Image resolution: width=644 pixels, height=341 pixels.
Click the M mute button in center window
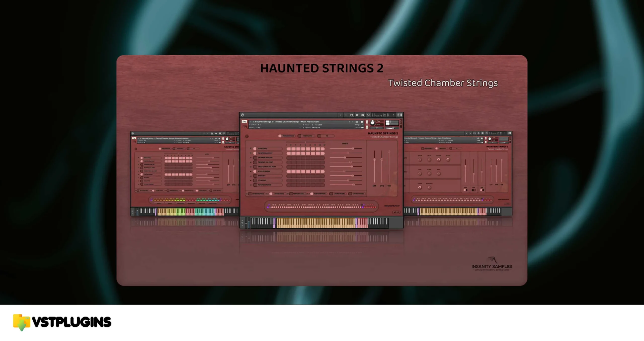pyautogui.click(x=367, y=127)
